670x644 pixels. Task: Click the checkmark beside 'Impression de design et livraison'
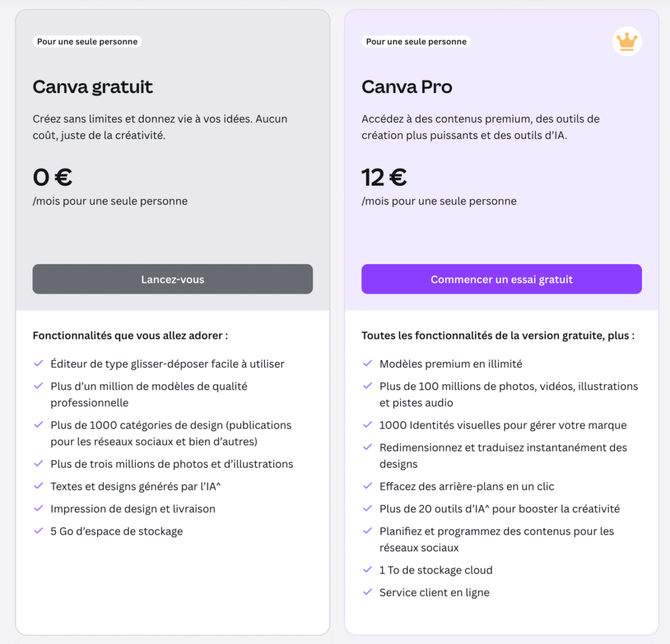39,508
